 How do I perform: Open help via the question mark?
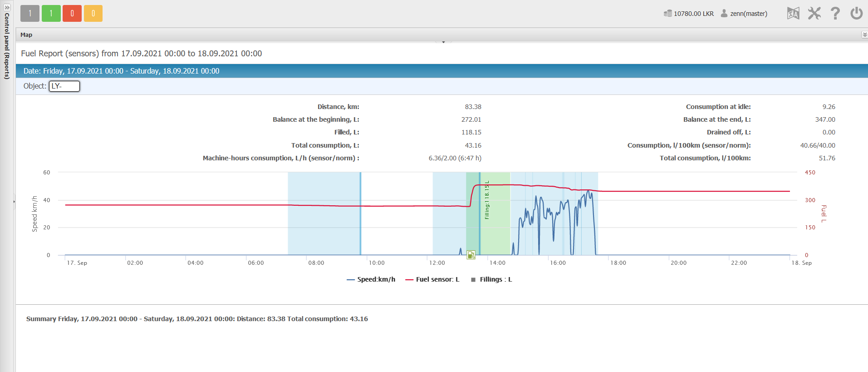pos(835,13)
